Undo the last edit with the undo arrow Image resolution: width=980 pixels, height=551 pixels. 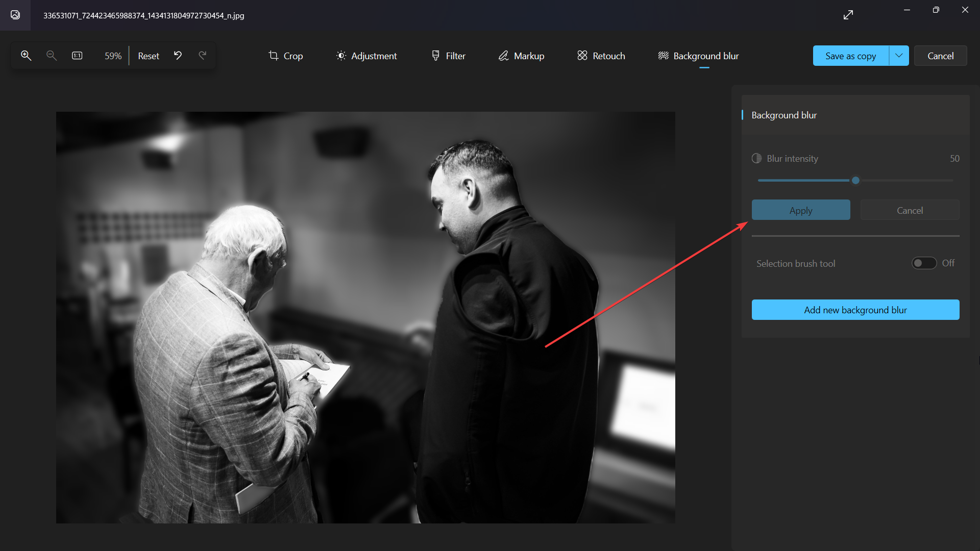click(x=178, y=56)
